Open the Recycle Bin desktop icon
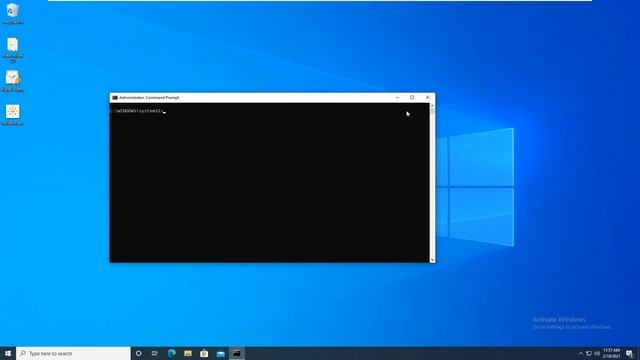 [13, 13]
